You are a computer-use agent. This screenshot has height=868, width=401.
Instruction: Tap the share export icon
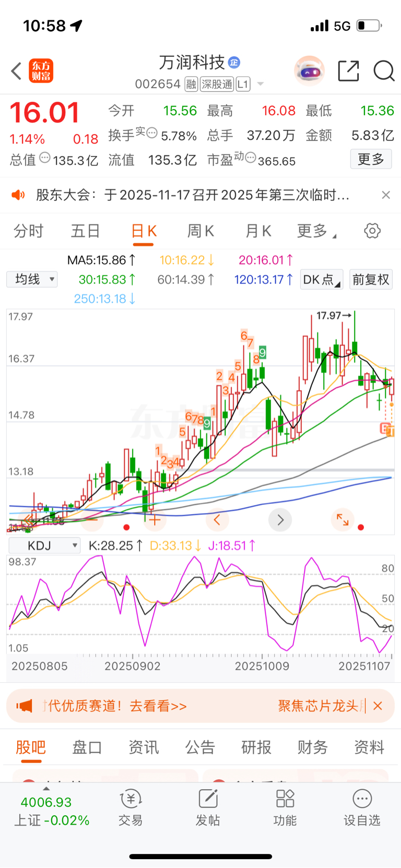point(348,71)
